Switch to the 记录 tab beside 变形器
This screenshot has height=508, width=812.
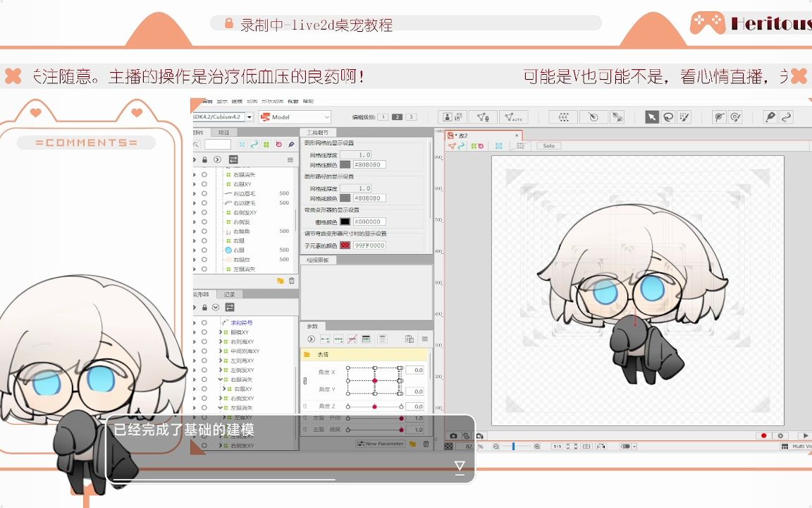[230, 295]
